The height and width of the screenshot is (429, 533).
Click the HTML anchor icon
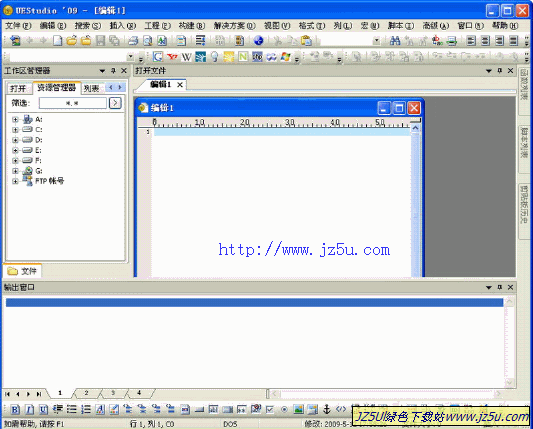click(327, 409)
